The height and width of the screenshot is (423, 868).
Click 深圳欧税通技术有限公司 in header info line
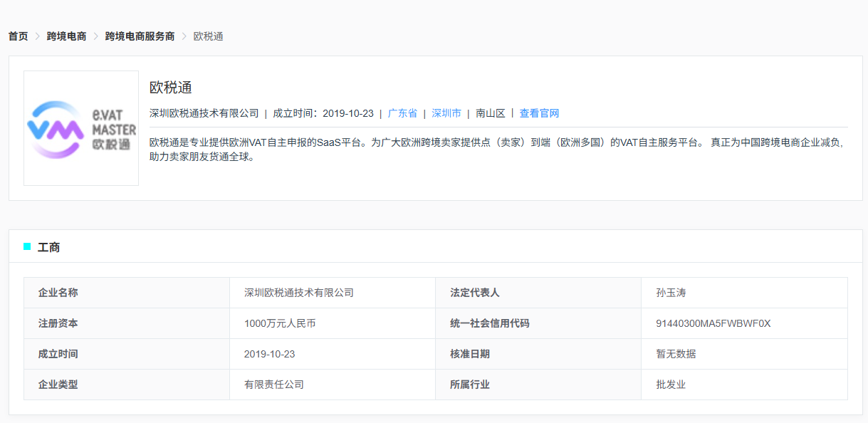[204, 113]
